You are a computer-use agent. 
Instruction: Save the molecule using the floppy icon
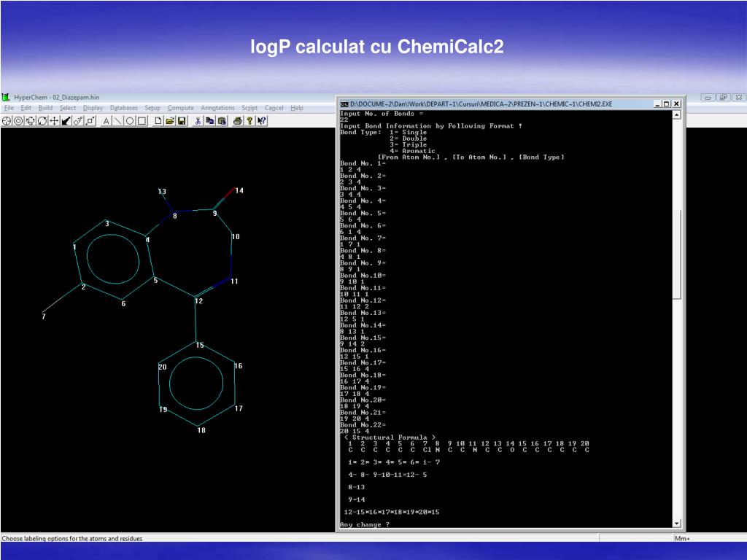pos(182,121)
